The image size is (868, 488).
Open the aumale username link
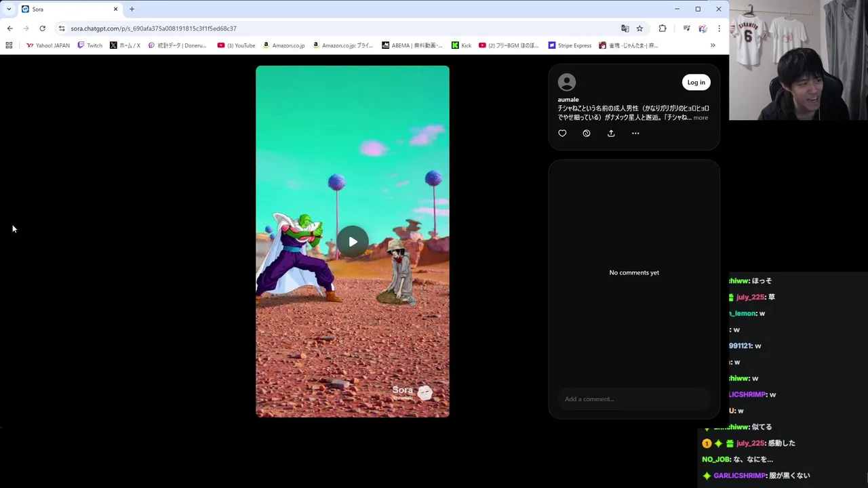pyautogui.click(x=568, y=100)
